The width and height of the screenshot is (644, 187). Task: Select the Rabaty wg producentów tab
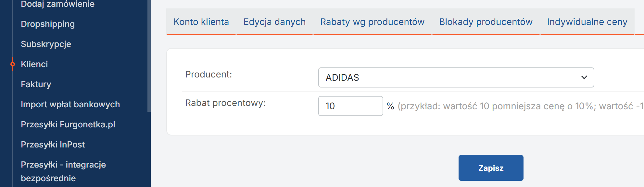point(372,22)
